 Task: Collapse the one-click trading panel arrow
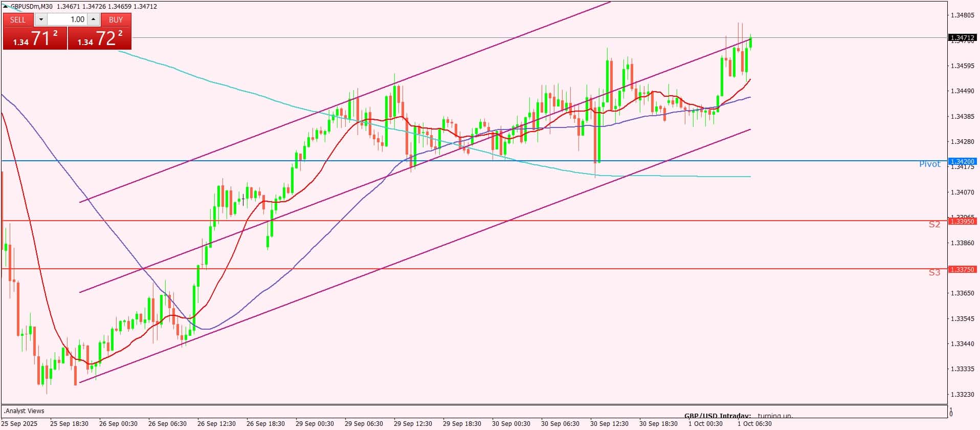[x=6, y=6]
